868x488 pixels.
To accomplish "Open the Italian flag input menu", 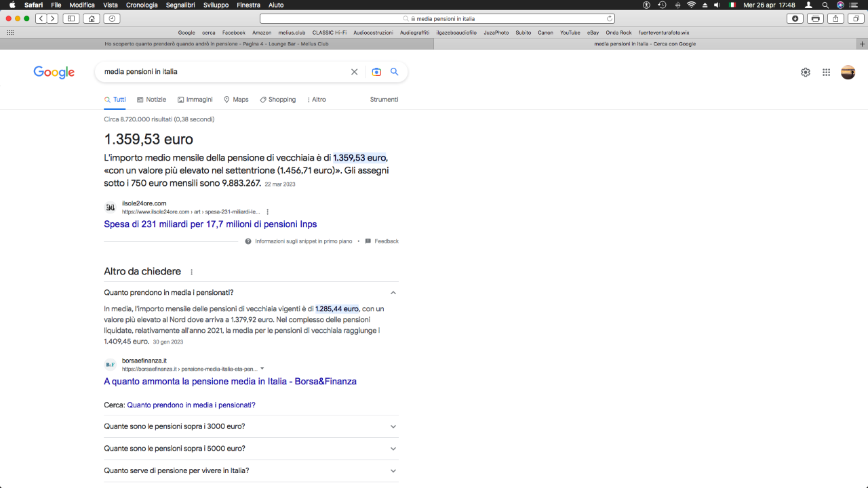I will pos(732,5).
